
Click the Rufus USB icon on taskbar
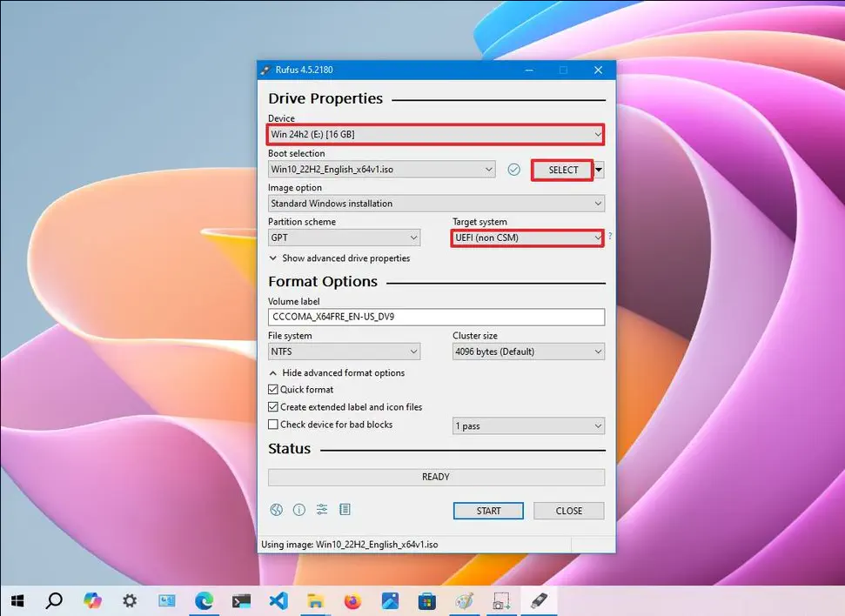[x=539, y=600]
